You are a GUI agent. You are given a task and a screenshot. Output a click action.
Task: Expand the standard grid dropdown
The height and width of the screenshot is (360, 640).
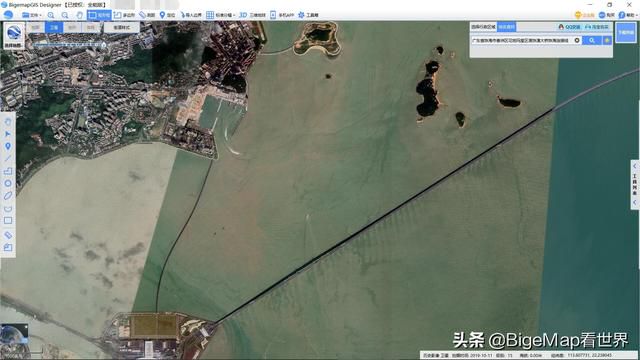pyautogui.click(x=220, y=15)
